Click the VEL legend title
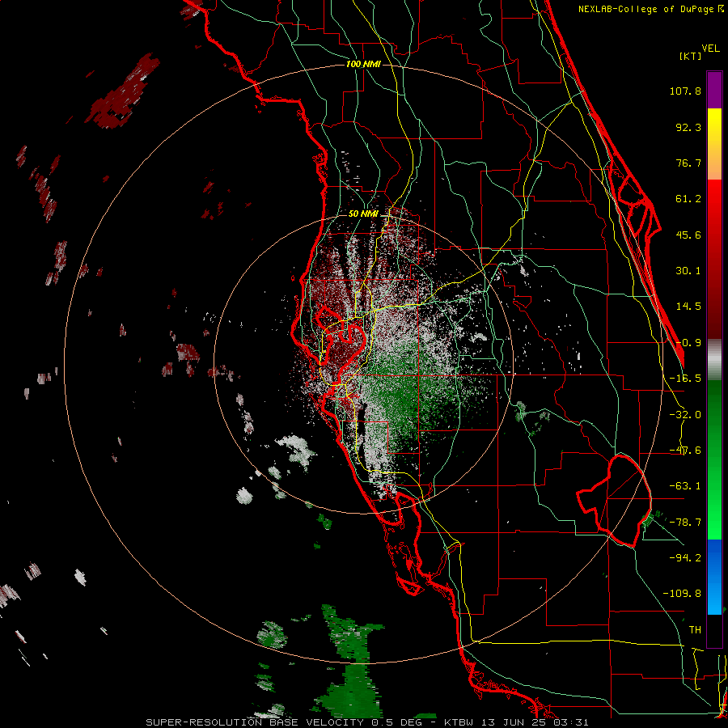This screenshot has height=728, width=728. coord(710,49)
